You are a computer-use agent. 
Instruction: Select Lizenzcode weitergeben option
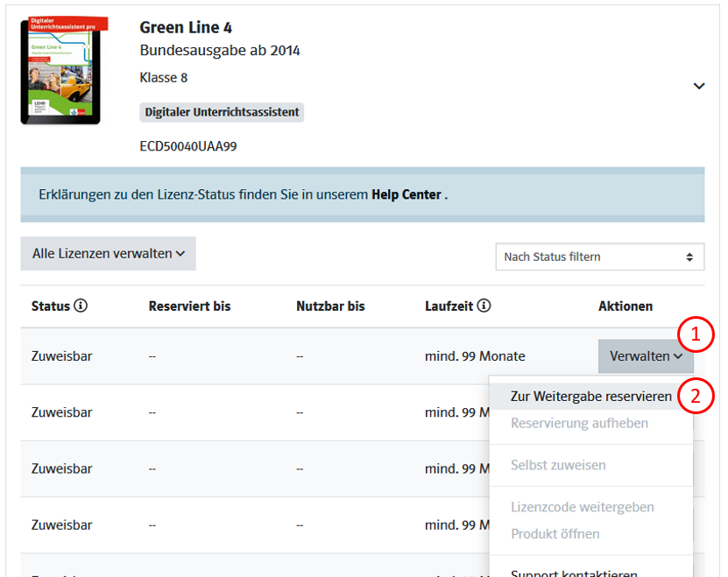pos(582,508)
